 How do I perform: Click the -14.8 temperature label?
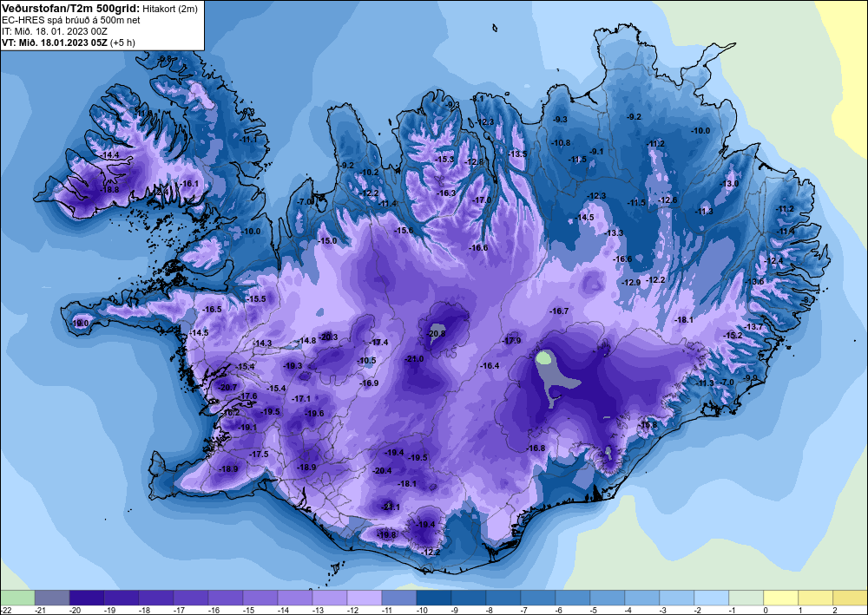(307, 341)
